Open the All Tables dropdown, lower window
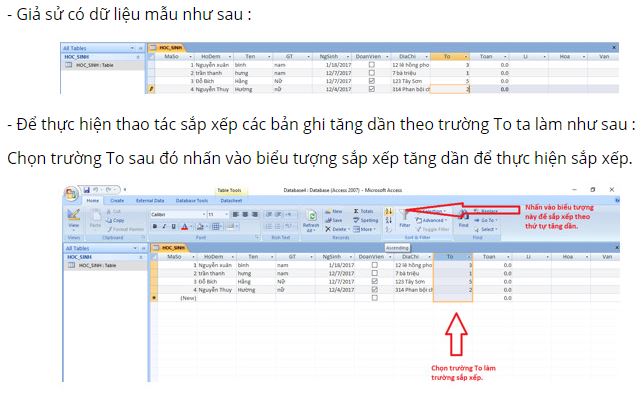Image resolution: width=641 pixels, height=398 pixels. [x=135, y=248]
